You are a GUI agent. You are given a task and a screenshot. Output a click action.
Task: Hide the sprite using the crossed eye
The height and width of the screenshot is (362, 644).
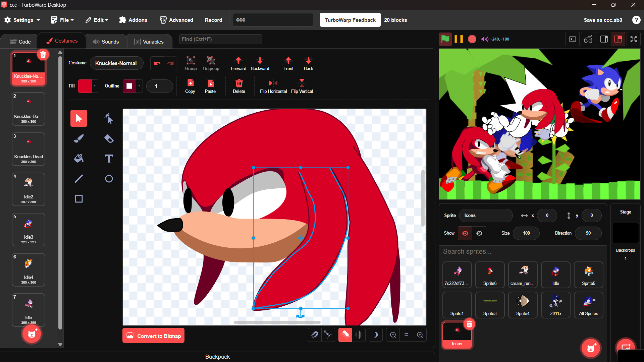tap(479, 233)
